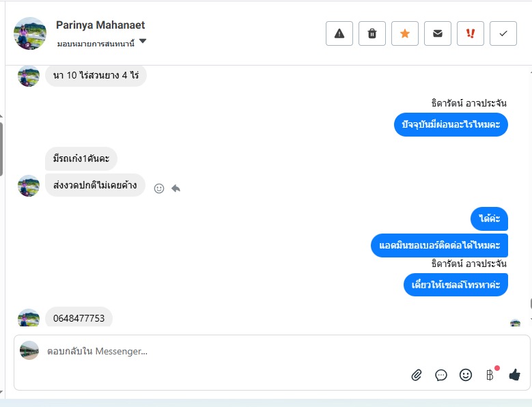The image size is (532, 407).
Task: Click Parinya Mahanaet's header profile picture
Action: click(x=30, y=33)
